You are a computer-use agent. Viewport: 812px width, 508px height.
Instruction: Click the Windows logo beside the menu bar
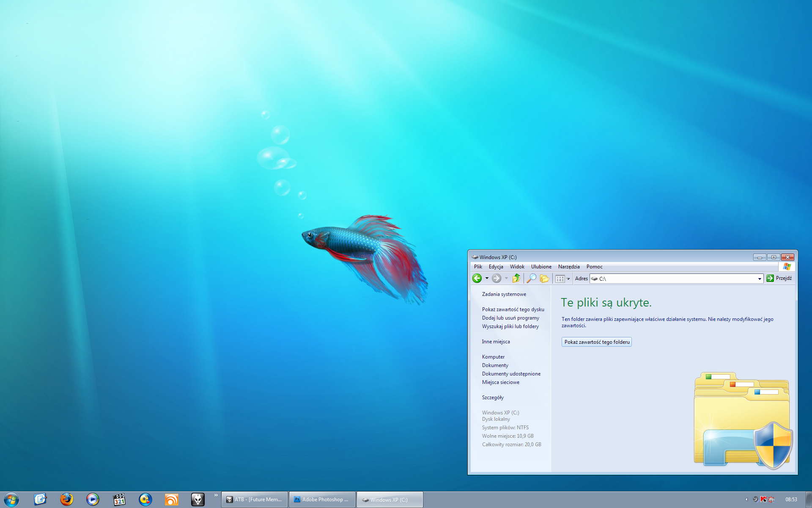[787, 267]
